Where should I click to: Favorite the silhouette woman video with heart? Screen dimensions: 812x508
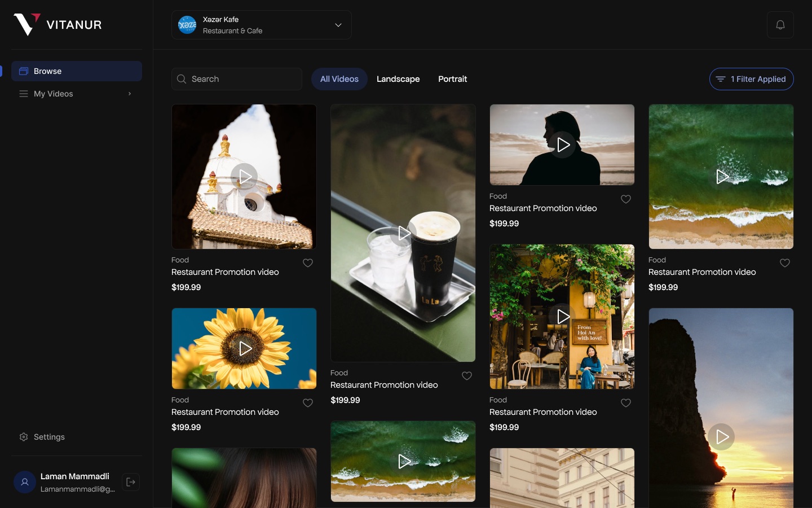[626, 199]
